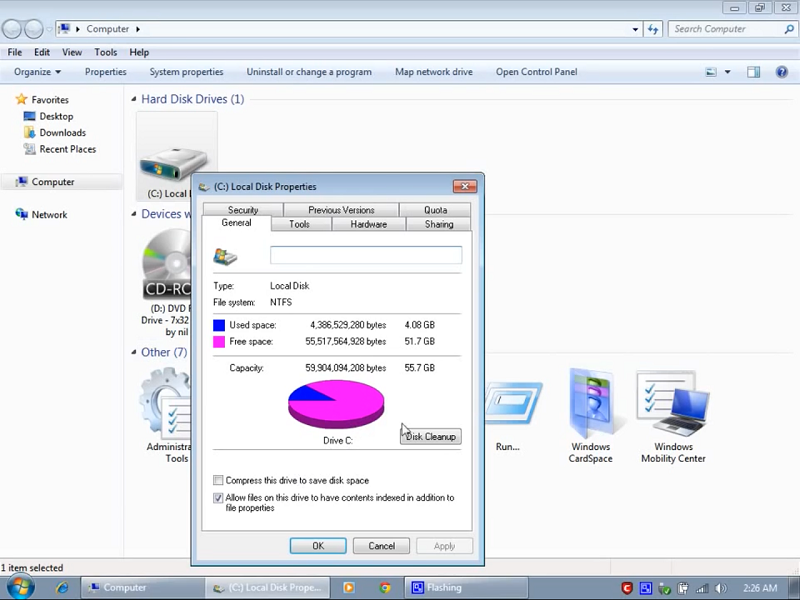Switch to the Sharing tab
This screenshot has height=600, width=800.
439,224
